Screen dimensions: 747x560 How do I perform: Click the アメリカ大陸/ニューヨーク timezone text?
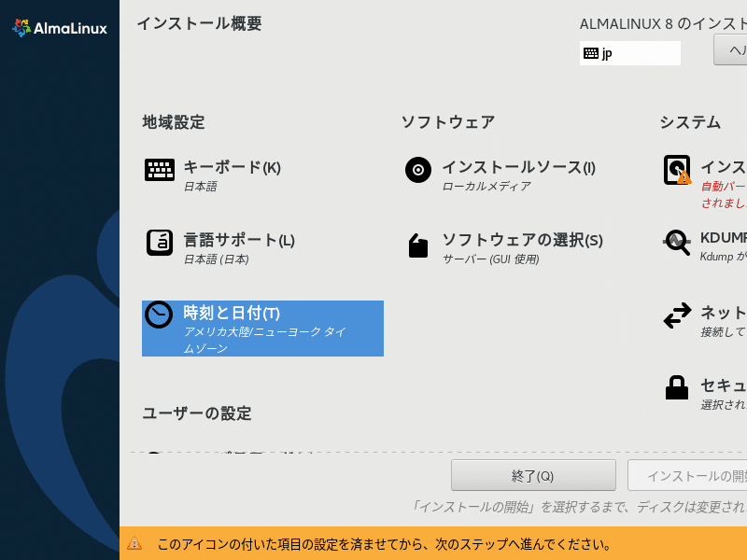tap(265, 340)
